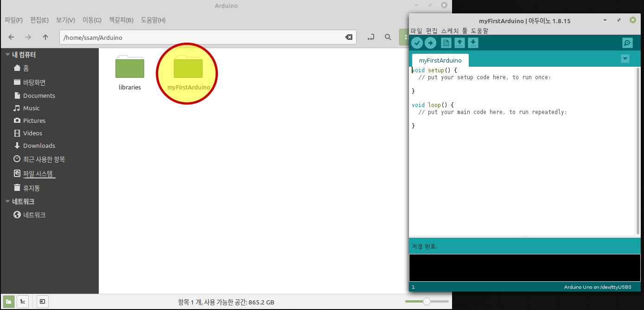Toggle the location entry mode icon
The height and width of the screenshot is (310, 644).
(x=371, y=37)
